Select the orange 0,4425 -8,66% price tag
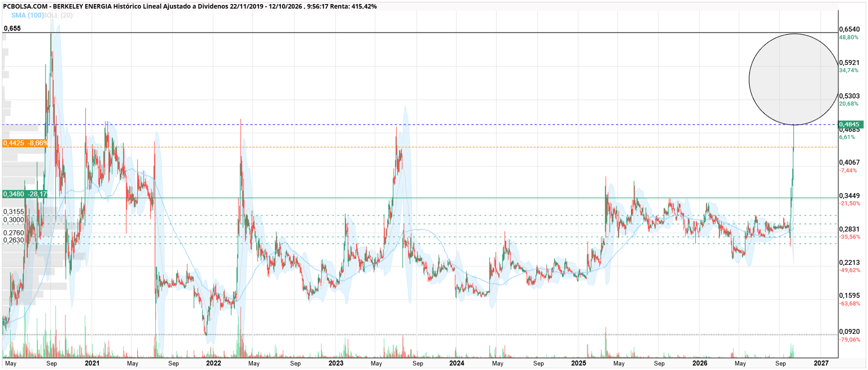The height and width of the screenshot is (370, 868). point(25,143)
